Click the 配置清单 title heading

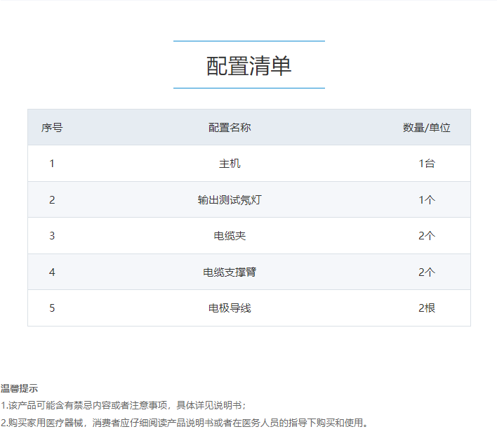(x=249, y=65)
